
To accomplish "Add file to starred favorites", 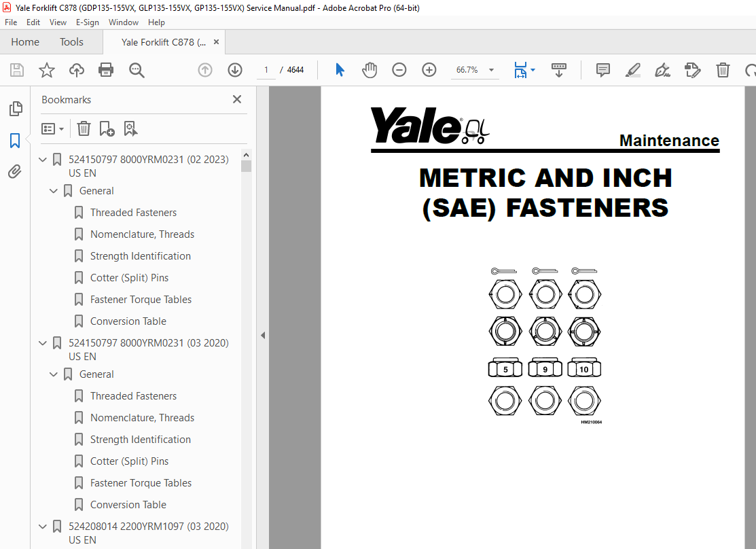I will pyautogui.click(x=47, y=70).
